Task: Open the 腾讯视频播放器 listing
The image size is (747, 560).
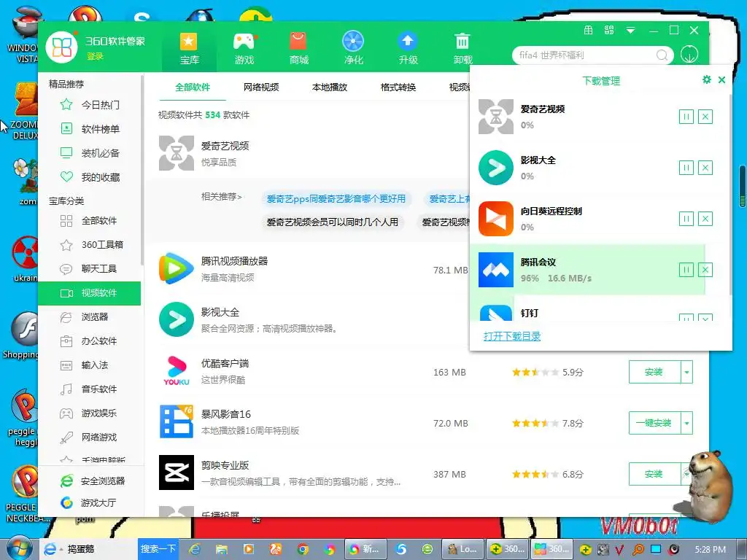Action: click(x=234, y=261)
